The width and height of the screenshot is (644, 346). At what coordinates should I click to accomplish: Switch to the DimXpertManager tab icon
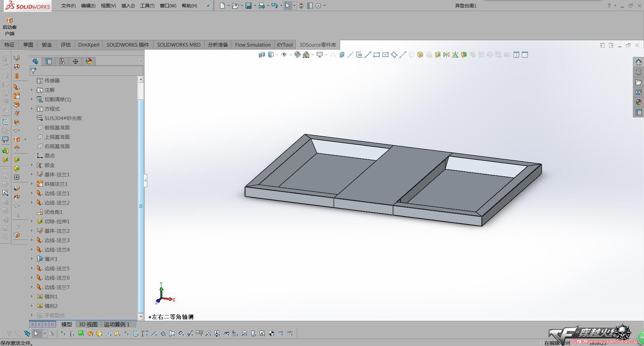point(75,61)
